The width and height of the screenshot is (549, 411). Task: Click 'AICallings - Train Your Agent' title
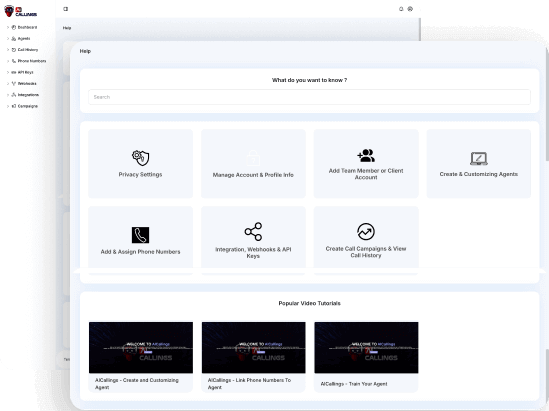click(x=354, y=384)
